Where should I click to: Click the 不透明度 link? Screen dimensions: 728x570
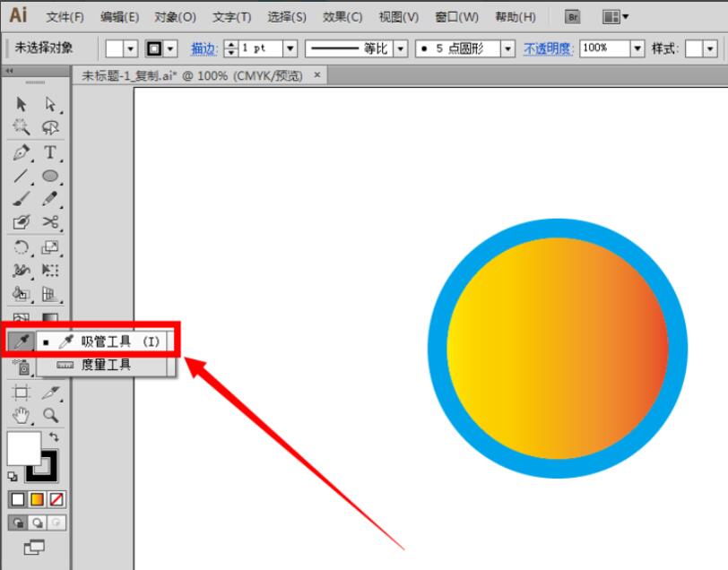pos(547,48)
